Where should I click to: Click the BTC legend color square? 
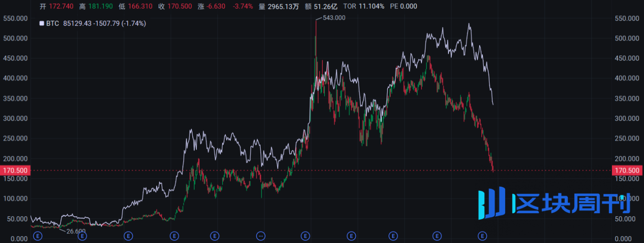pyautogui.click(x=42, y=23)
